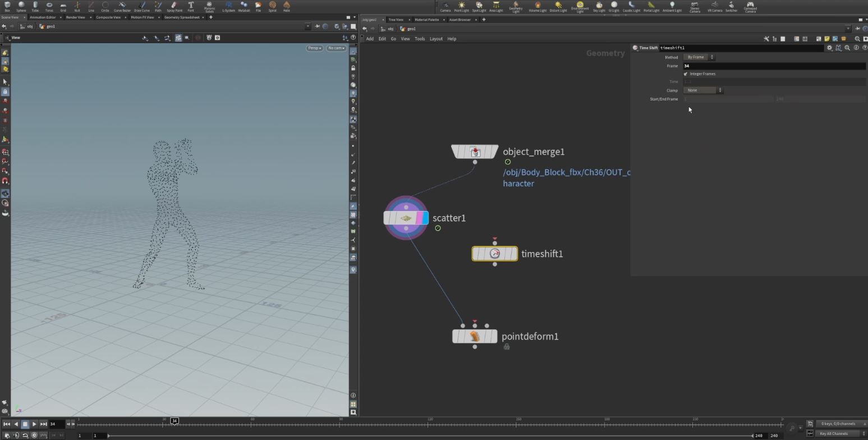The image size is (868, 440).
Task: Select the timeshift1 node in the network
Action: (494, 254)
